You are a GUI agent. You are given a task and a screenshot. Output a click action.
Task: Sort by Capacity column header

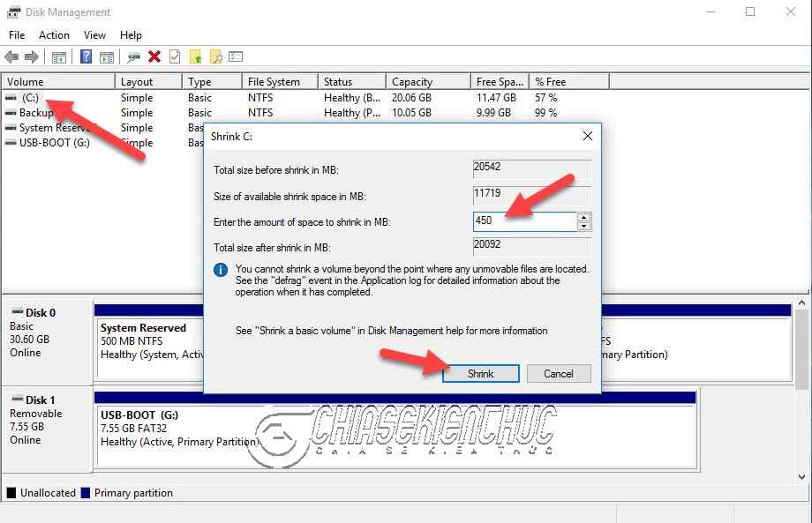[x=429, y=82]
